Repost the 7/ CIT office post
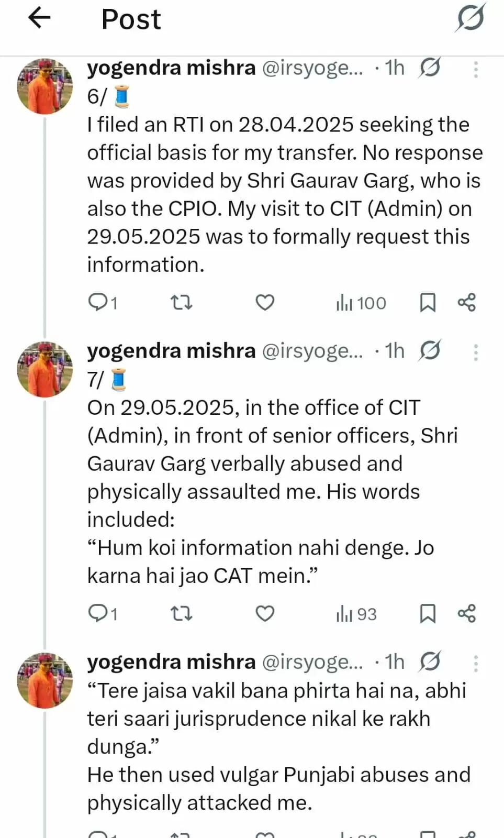 [x=182, y=613]
